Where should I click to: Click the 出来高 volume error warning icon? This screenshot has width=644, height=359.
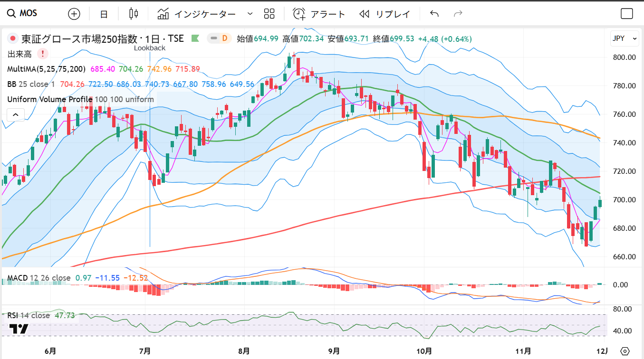coord(43,54)
